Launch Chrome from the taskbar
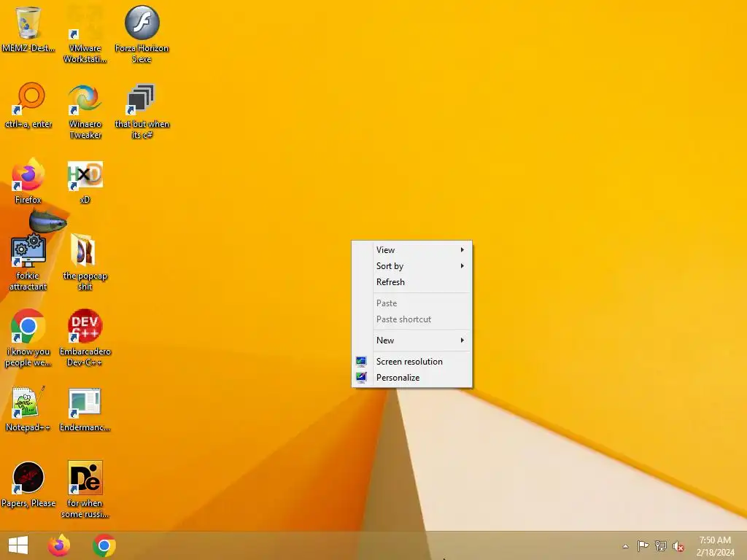747x560 pixels. point(104,545)
